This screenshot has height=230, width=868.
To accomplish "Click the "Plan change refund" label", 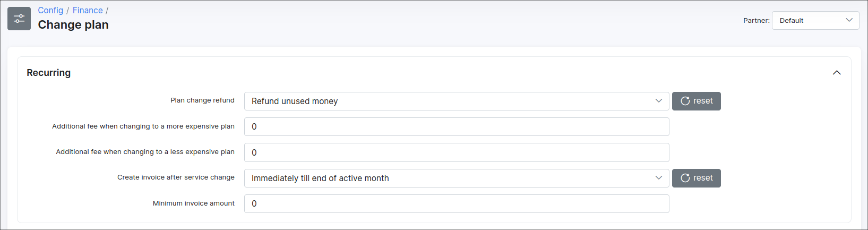I will point(202,100).
